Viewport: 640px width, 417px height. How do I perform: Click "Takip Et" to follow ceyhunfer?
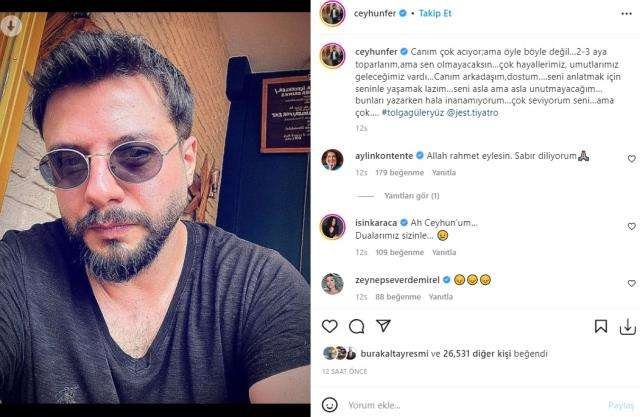click(427, 13)
